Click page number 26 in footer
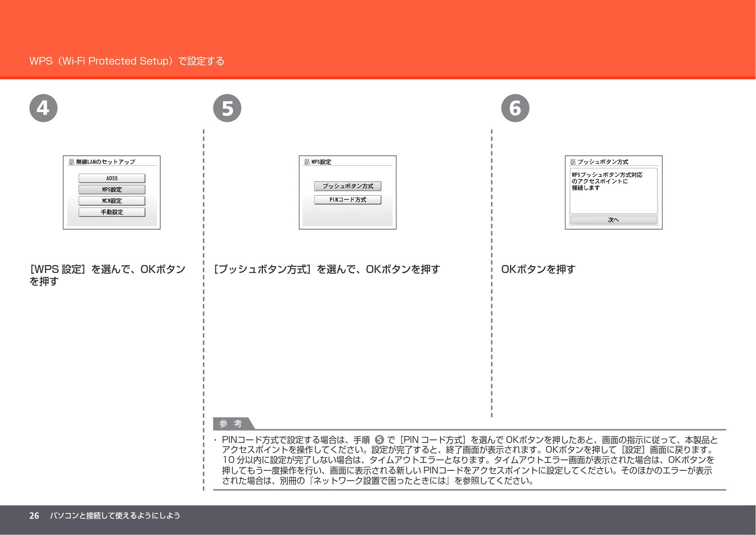 [34, 516]
